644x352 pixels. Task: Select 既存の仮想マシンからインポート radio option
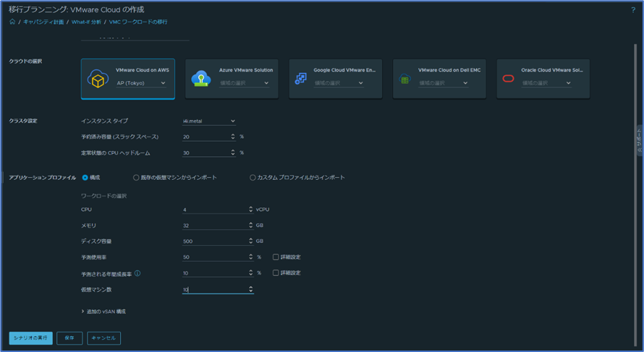pos(136,178)
